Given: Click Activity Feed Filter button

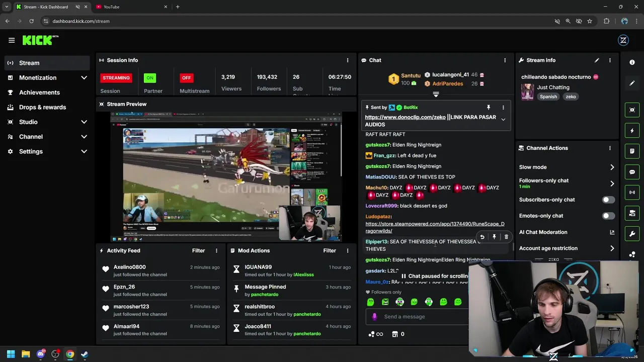Looking at the screenshot, I should click(198, 251).
